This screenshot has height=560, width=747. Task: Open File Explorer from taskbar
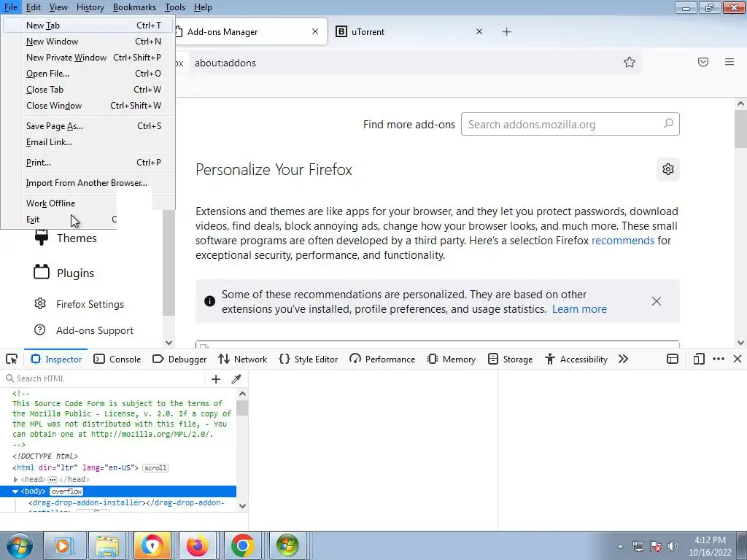(107, 545)
